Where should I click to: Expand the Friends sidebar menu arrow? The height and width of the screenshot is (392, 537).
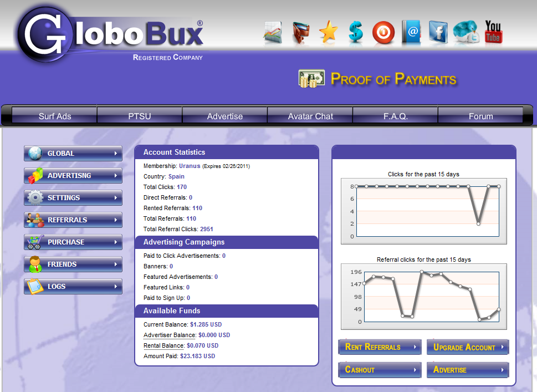[116, 264]
